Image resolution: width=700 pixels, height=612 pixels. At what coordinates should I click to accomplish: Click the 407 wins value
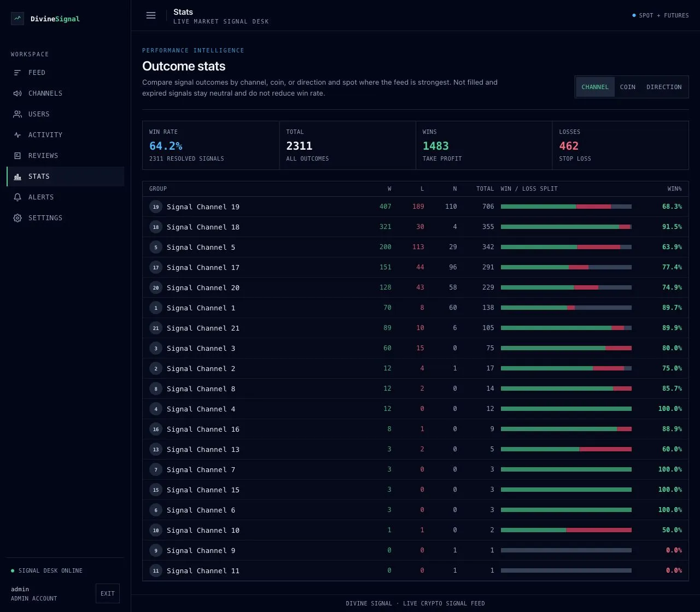coord(386,207)
